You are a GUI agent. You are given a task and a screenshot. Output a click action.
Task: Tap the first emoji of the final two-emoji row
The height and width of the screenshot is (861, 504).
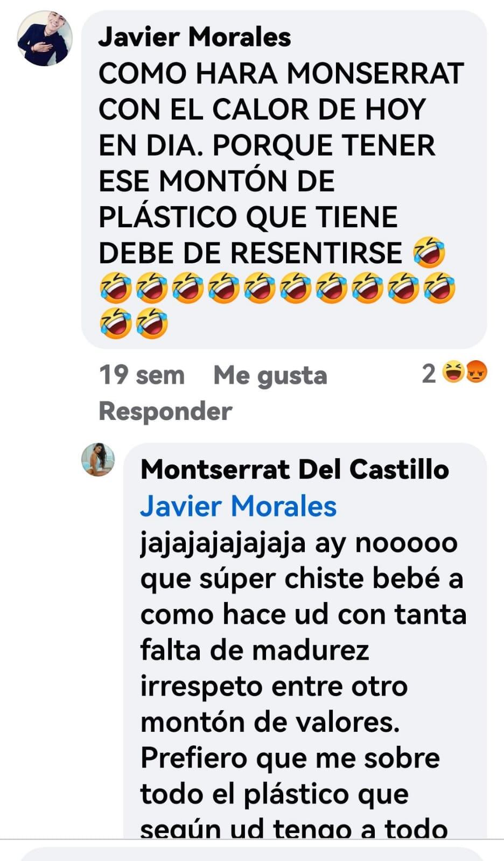pos(116,324)
